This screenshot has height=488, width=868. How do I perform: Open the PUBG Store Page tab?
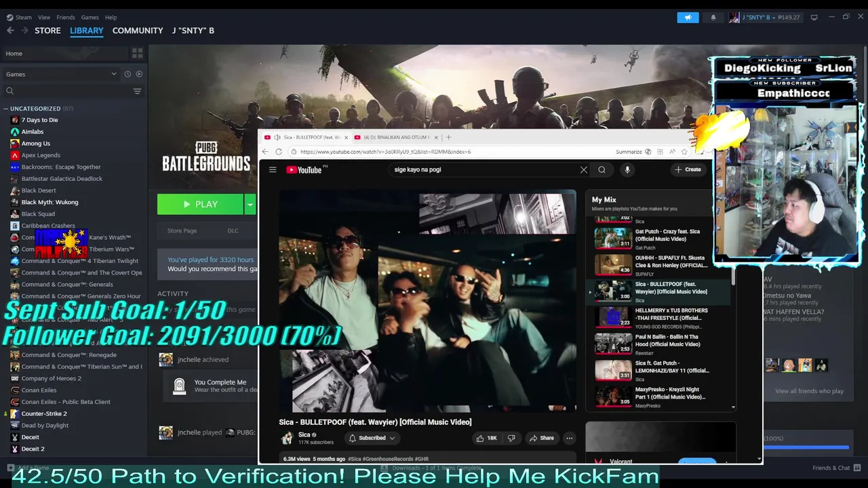[182, 230]
